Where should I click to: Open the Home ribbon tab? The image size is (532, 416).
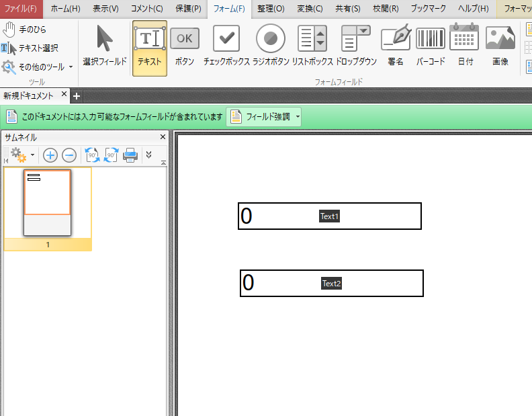(65, 9)
